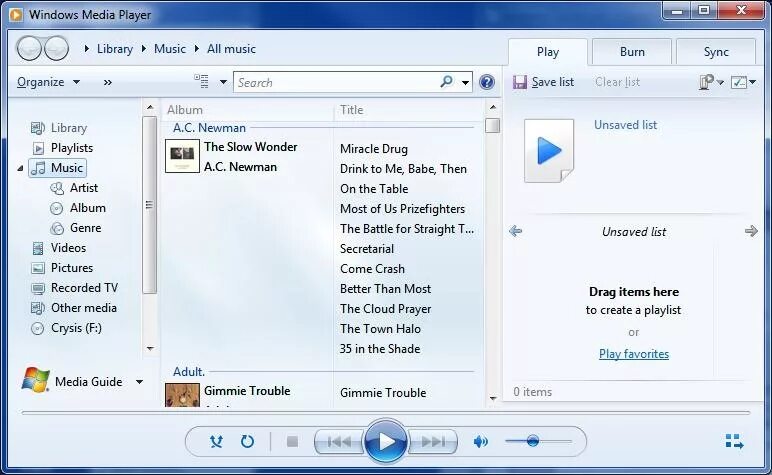Open the Help question mark icon
This screenshot has height=475, width=772.
point(486,82)
